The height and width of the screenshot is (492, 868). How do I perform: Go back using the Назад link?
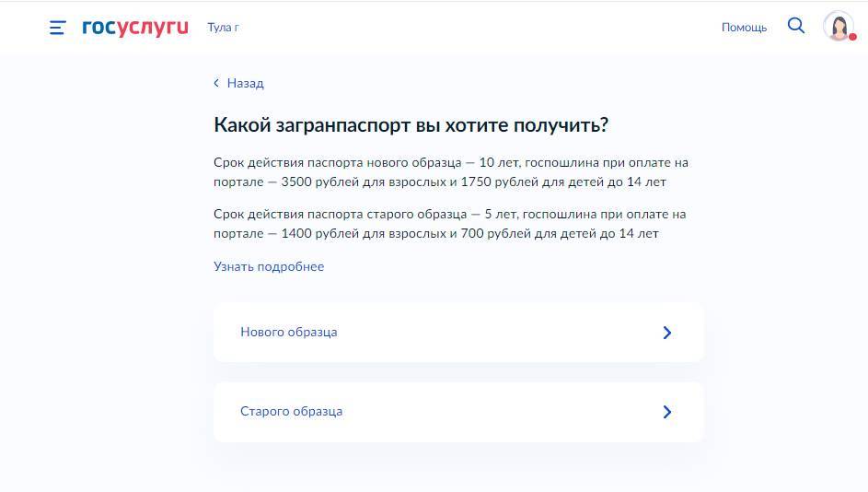tap(245, 83)
